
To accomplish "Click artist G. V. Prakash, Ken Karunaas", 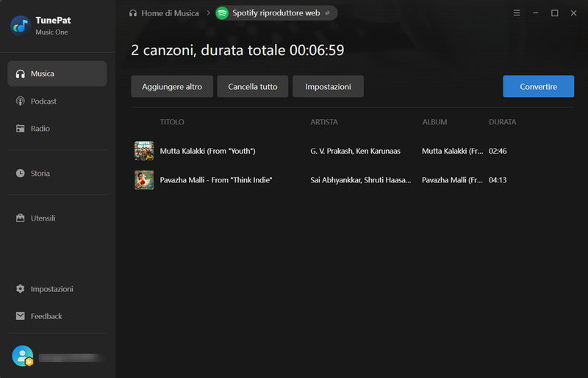I will (355, 151).
